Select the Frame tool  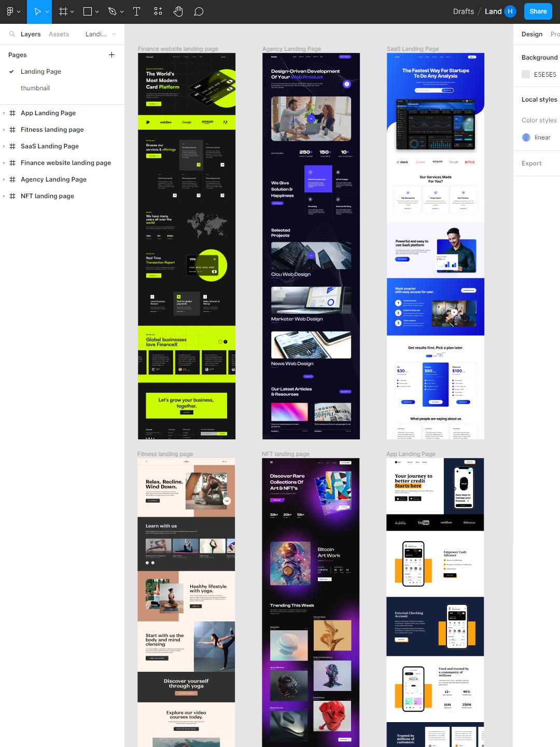[63, 11]
